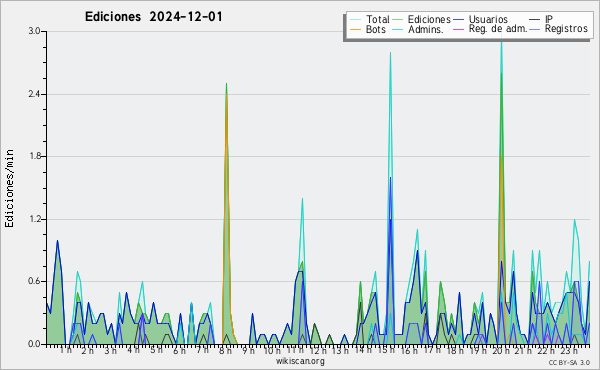Screen dimensions: 600x370
Task: Click the '1 h' x-axis label
Action: (x=65, y=350)
